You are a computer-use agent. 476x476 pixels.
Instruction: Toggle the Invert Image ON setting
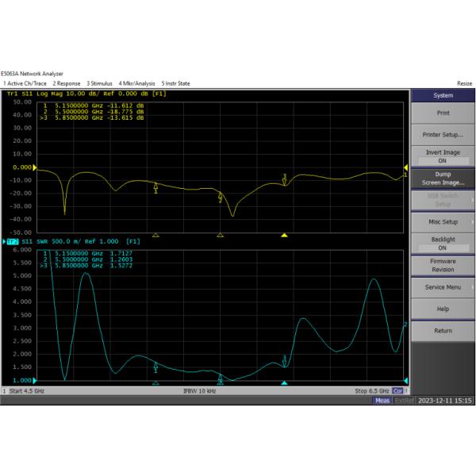[442, 156]
